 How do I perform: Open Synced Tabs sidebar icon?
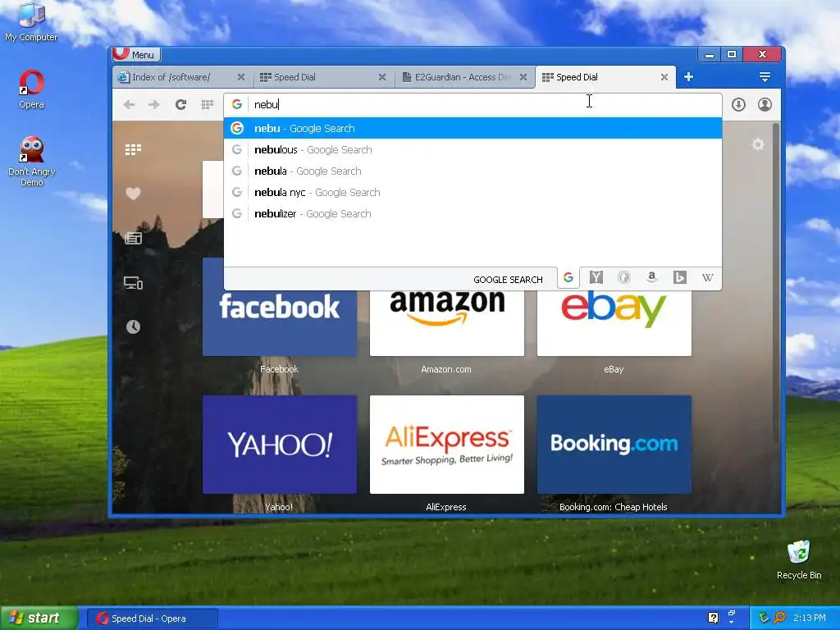point(133,282)
